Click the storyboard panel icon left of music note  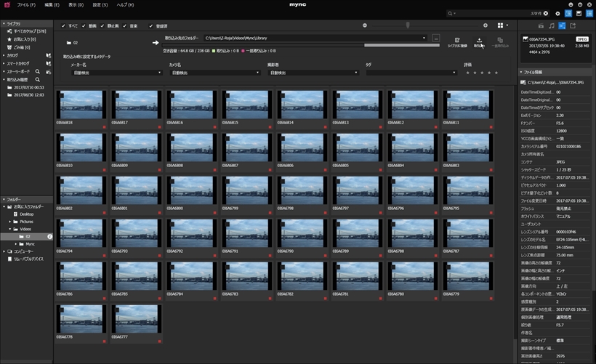(541, 26)
